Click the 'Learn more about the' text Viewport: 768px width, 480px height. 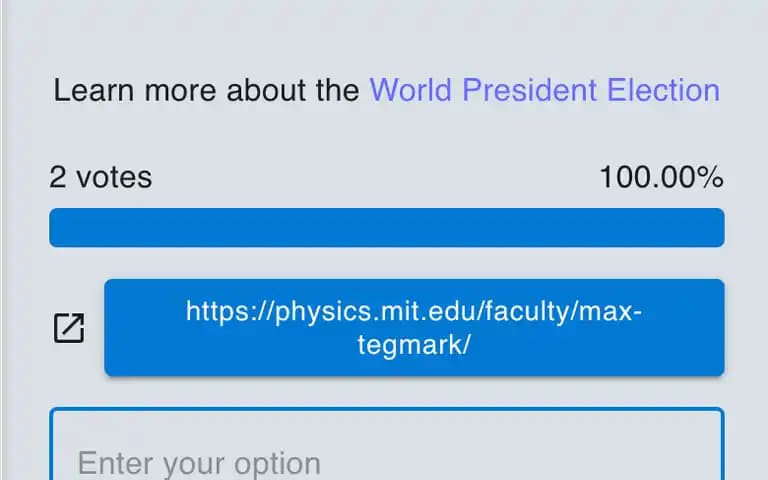tap(206, 90)
